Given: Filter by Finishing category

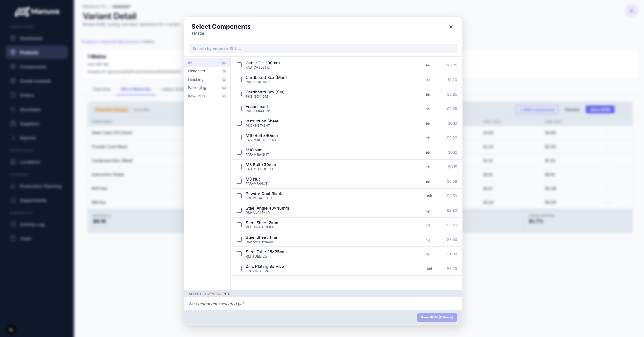Looking at the screenshot, I should click(207, 79).
